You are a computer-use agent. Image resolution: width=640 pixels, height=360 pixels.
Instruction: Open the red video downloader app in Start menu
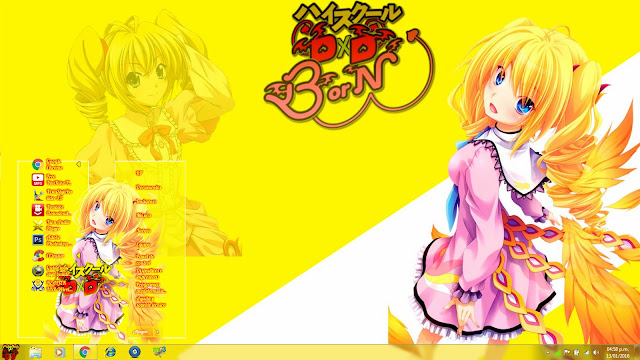pyautogui.click(x=52, y=210)
